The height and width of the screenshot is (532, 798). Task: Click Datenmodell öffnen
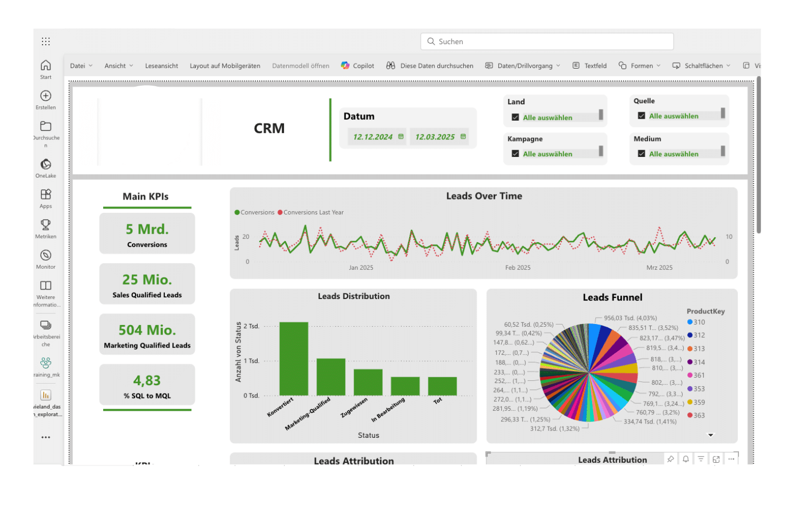click(x=301, y=65)
